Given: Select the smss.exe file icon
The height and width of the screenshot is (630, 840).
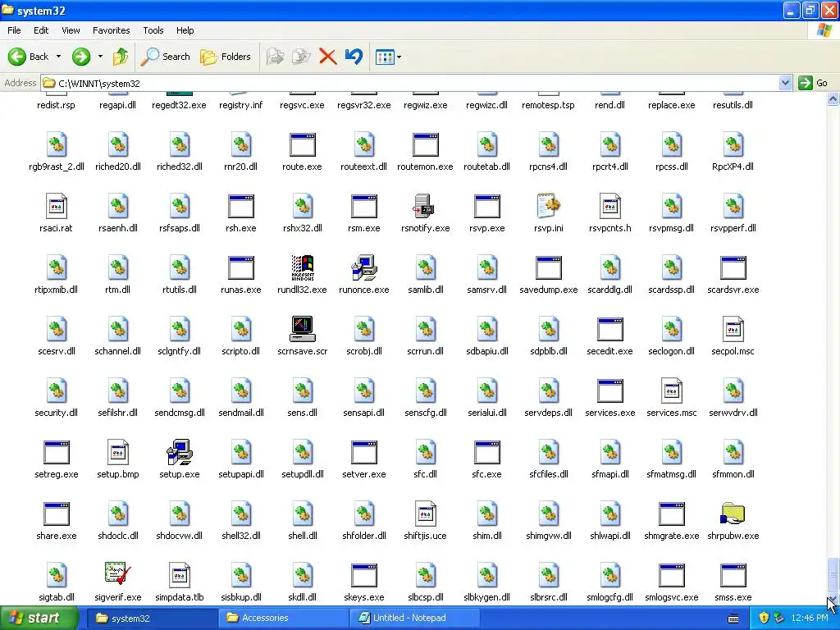Looking at the screenshot, I should (733, 575).
